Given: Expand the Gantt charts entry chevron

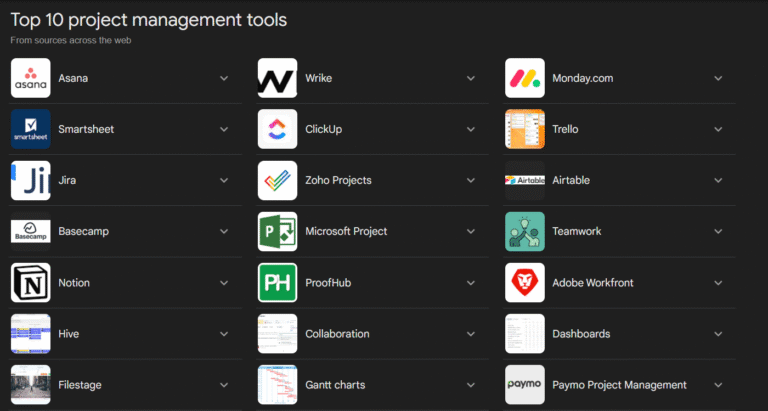Looking at the screenshot, I should pyautogui.click(x=471, y=385).
